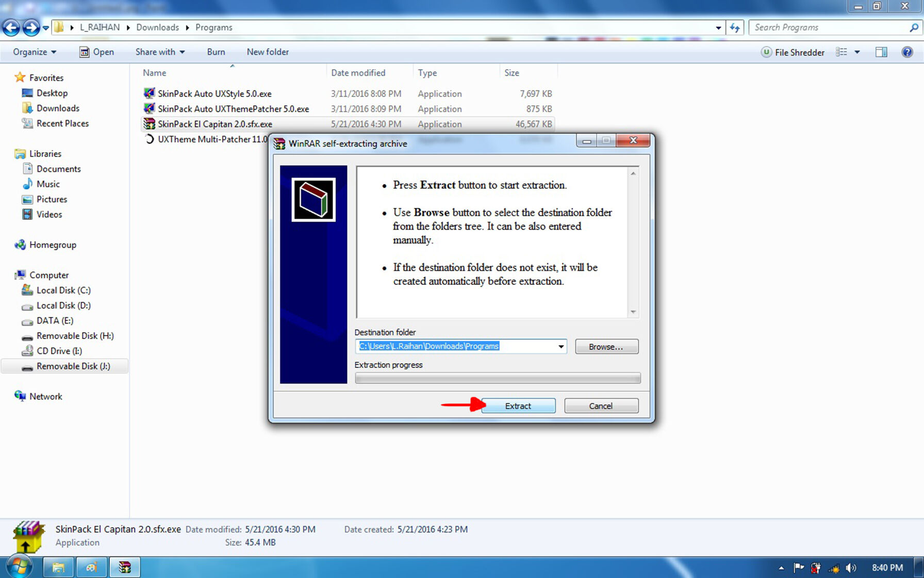Image resolution: width=924 pixels, height=578 pixels.
Task: Open Windows Explorer from the taskbar
Action: (58, 568)
